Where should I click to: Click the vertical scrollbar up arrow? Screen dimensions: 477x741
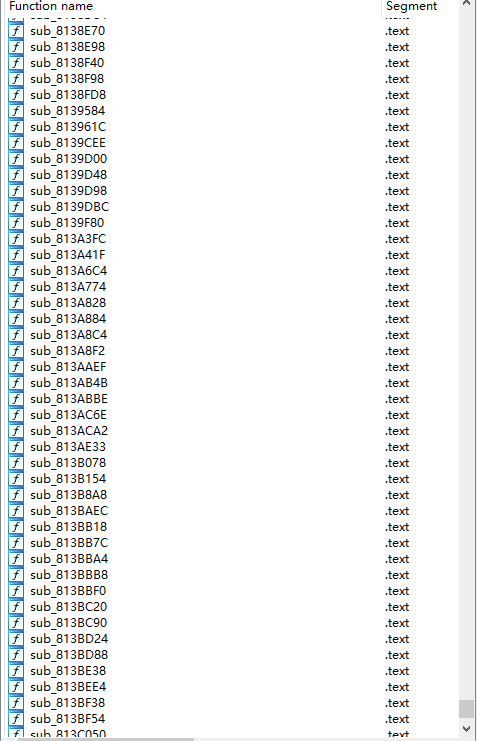point(467,4)
